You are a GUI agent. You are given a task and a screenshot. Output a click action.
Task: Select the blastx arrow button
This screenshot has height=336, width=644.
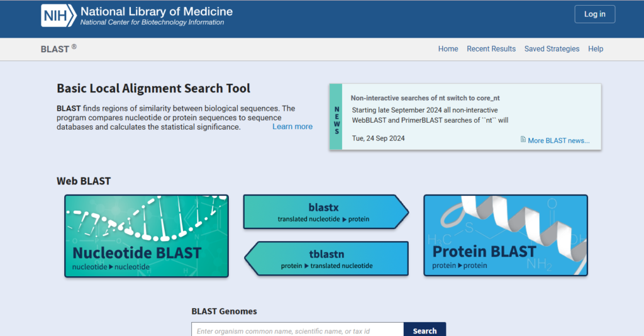point(324,211)
